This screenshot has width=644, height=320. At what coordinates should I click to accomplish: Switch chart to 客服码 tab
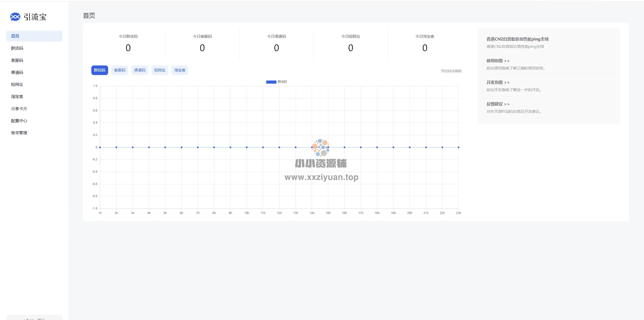click(119, 70)
